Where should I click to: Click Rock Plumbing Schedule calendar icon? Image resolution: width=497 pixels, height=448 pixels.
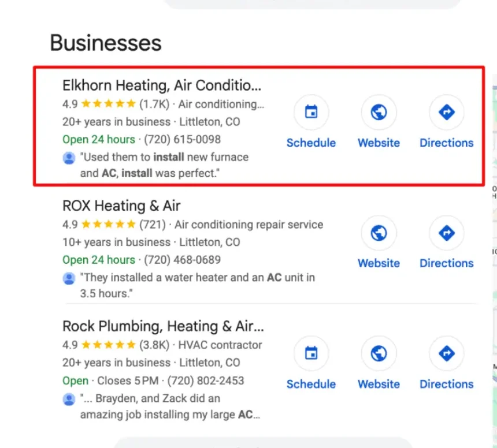click(311, 353)
